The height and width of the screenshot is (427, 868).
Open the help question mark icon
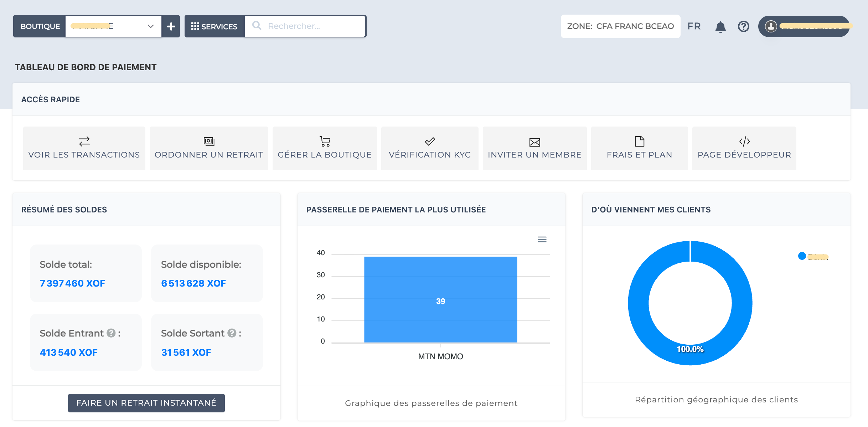click(x=743, y=26)
